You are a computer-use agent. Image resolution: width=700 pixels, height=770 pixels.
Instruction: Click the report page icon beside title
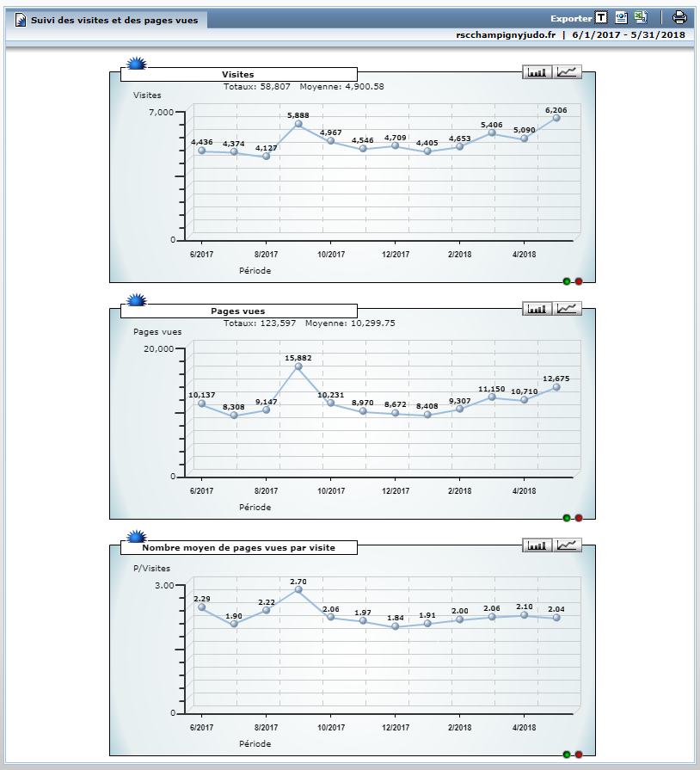[20, 20]
